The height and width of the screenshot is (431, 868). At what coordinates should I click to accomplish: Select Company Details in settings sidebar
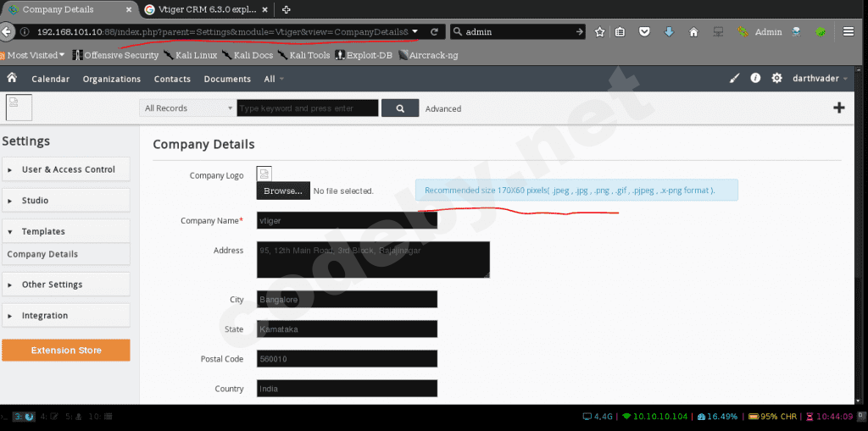pos(66,254)
